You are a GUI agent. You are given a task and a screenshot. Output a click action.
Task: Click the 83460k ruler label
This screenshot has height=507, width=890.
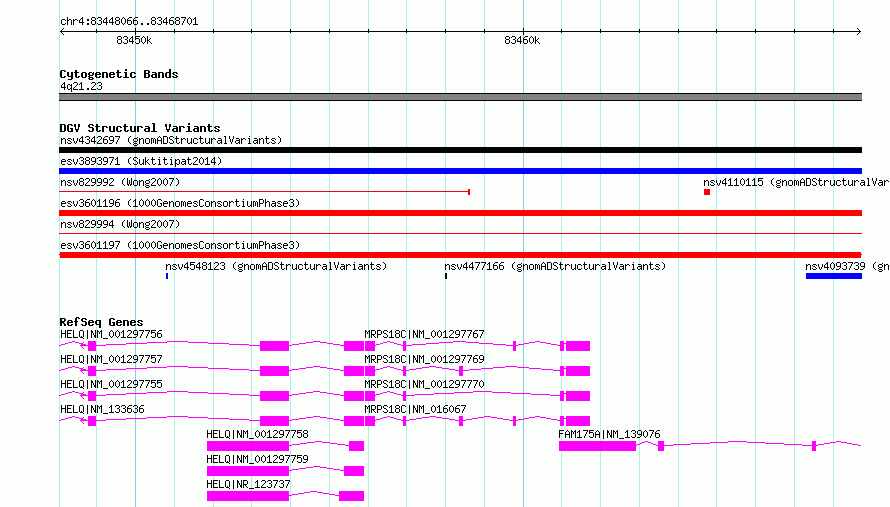[522, 40]
